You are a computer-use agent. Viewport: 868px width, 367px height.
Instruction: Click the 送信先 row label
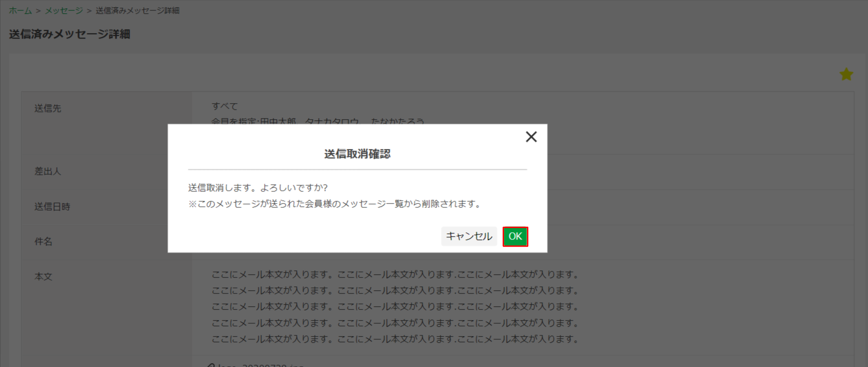click(48, 108)
